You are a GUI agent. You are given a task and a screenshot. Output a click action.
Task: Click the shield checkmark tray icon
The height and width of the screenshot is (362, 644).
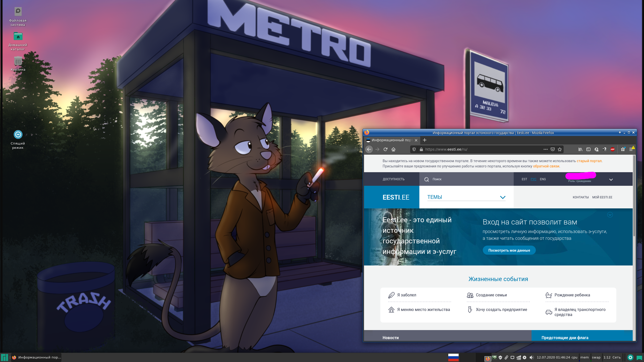pos(500,357)
